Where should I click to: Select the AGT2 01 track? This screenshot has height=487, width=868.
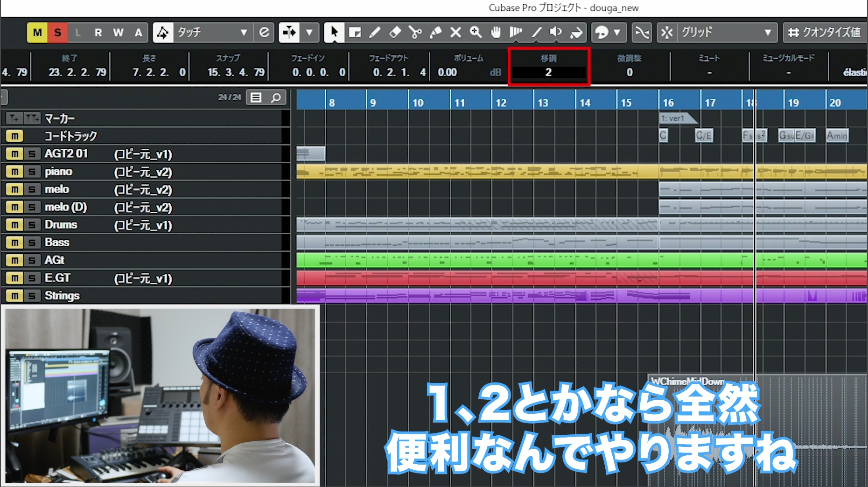[x=66, y=153]
